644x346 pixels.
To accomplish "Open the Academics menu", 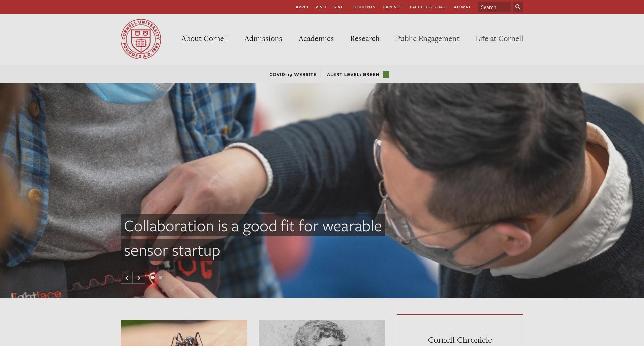I will 316,38.
